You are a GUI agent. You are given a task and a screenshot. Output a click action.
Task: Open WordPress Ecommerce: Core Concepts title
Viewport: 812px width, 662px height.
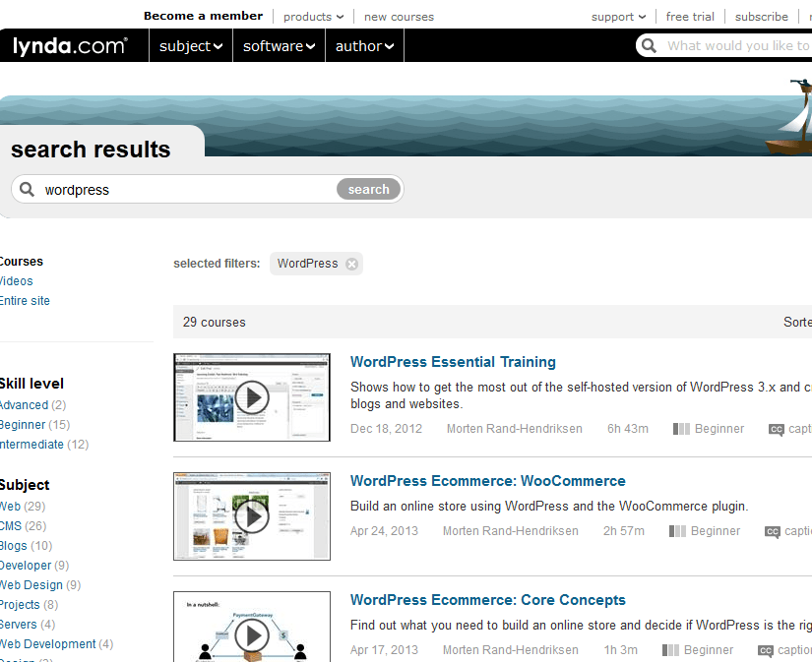coord(488,600)
